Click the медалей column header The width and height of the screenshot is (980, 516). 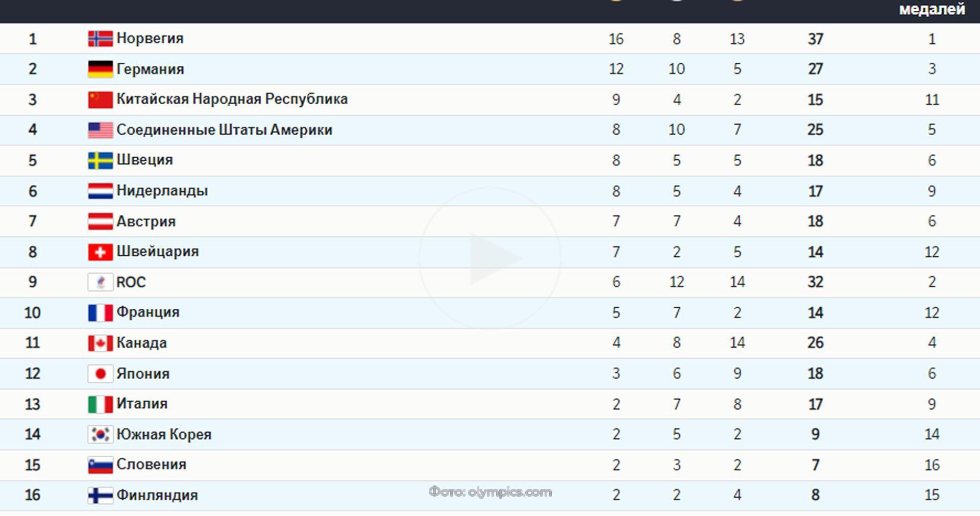[x=932, y=9]
